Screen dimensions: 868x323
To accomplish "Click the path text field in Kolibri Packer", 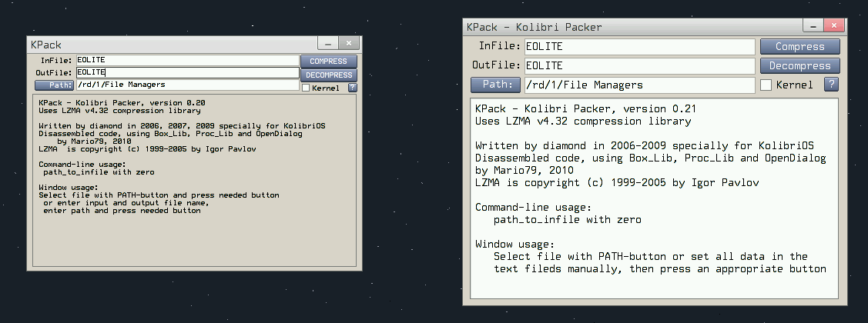I will tap(639, 85).
